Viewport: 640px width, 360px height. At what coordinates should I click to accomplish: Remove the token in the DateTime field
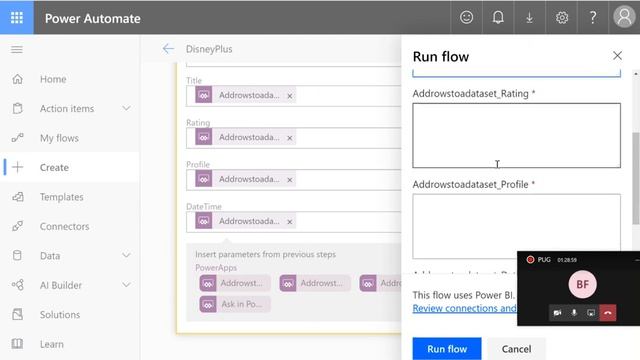[x=289, y=222]
